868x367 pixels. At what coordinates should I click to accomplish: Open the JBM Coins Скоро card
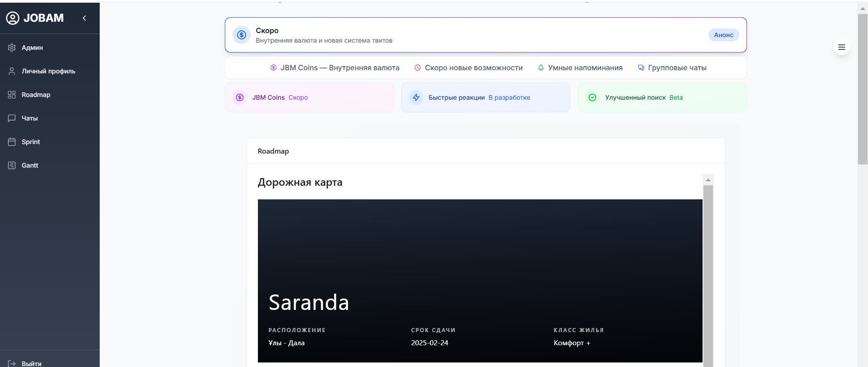pos(309,97)
